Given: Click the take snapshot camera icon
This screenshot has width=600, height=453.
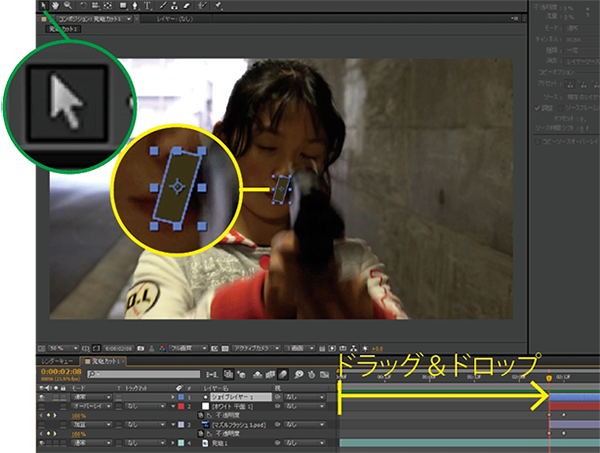Looking at the screenshot, I should click(141, 349).
